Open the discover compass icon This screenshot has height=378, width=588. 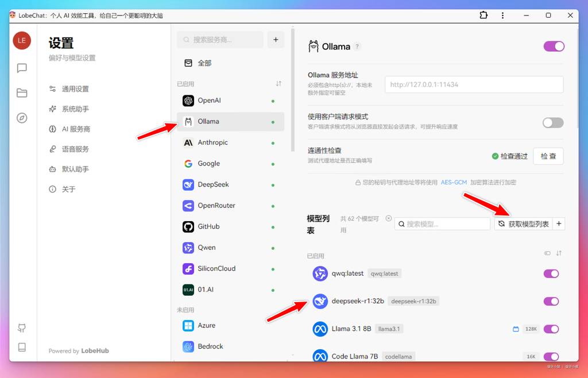pyautogui.click(x=22, y=118)
